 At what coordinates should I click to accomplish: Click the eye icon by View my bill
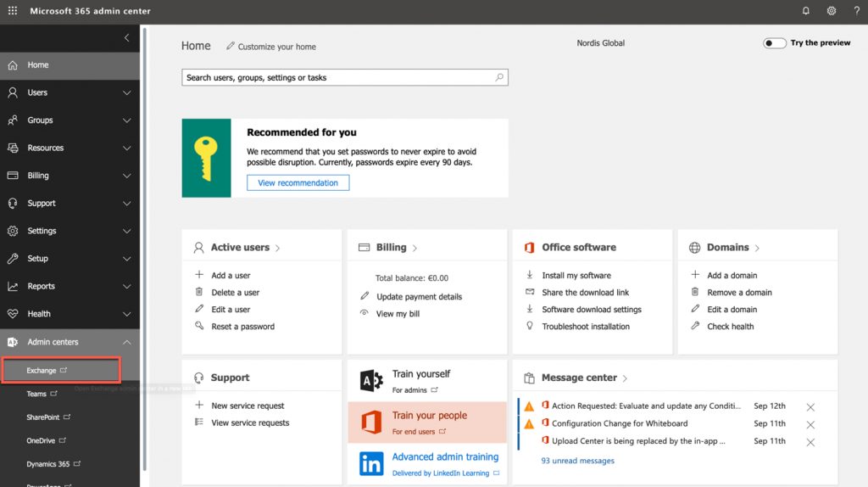pyautogui.click(x=364, y=313)
